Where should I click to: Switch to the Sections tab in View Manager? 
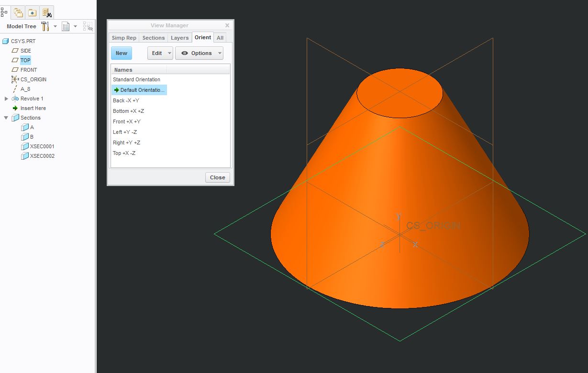pos(153,37)
